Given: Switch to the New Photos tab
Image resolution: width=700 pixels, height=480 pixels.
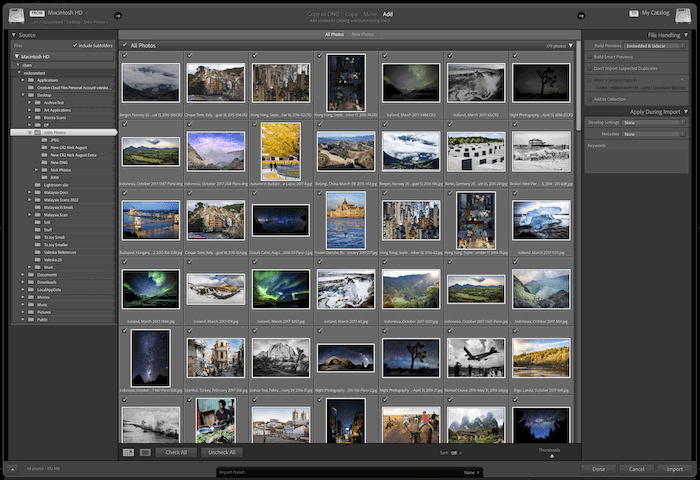Looking at the screenshot, I should click(364, 34).
